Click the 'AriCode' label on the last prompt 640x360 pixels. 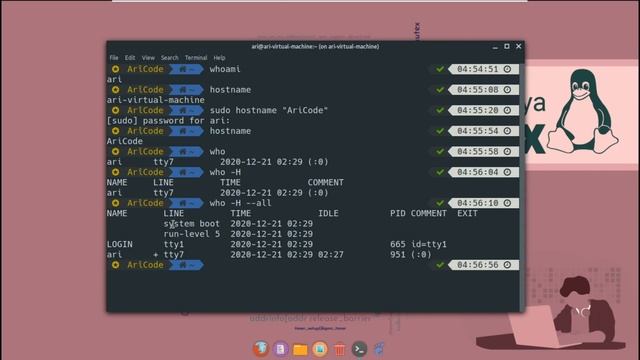pos(145,265)
